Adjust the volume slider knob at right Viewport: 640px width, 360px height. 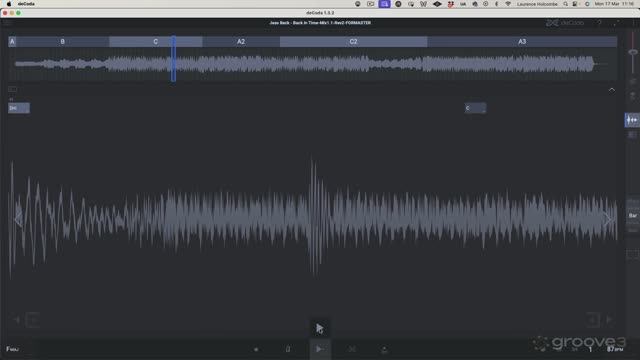point(633,52)
